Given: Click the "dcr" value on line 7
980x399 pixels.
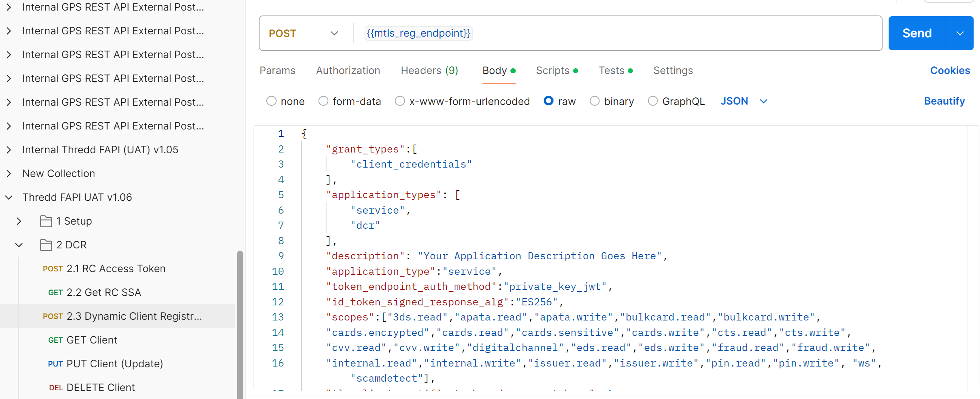Looking at the screenshot, I should [365, 225].
